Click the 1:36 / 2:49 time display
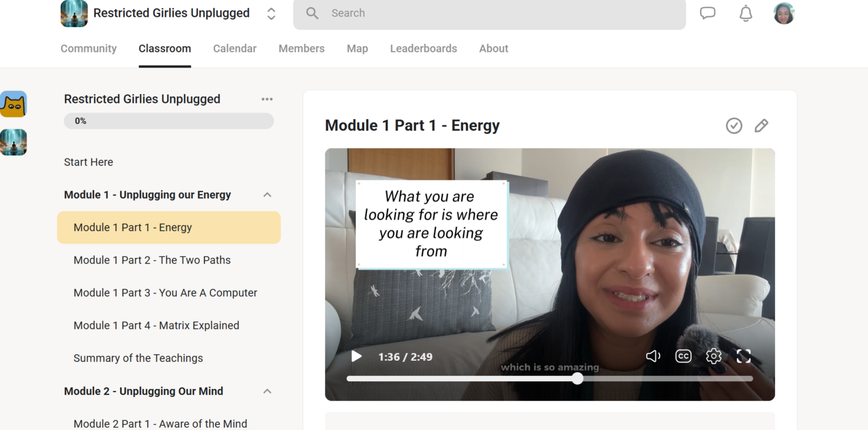This screenshot has width=868, height=430. pyautogui.click(x=405, y=357)
